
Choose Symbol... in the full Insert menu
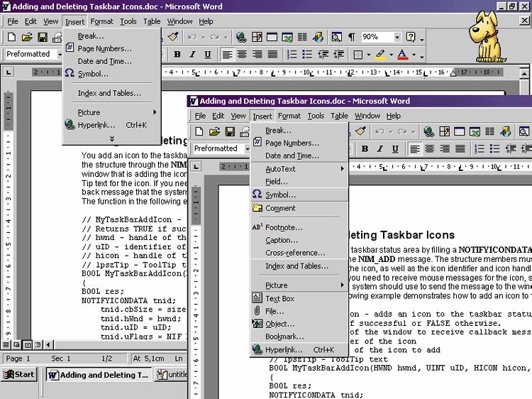[280, 195]
